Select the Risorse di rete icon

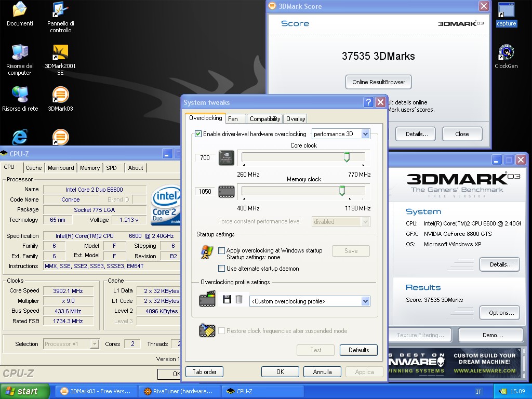pyautogui.click(x=20, y=99)
